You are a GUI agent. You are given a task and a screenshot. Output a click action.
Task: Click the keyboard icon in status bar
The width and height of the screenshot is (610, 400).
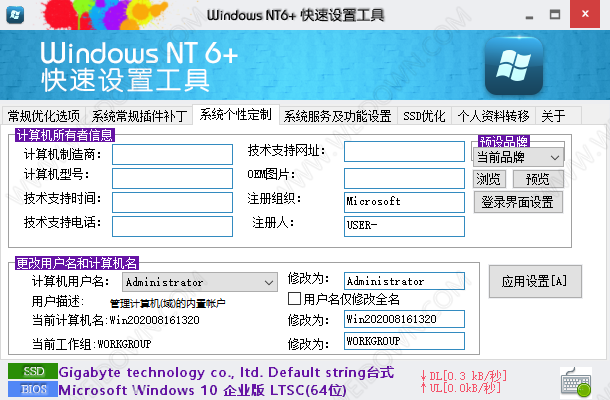pyautogui.click(x=576, y=382)
